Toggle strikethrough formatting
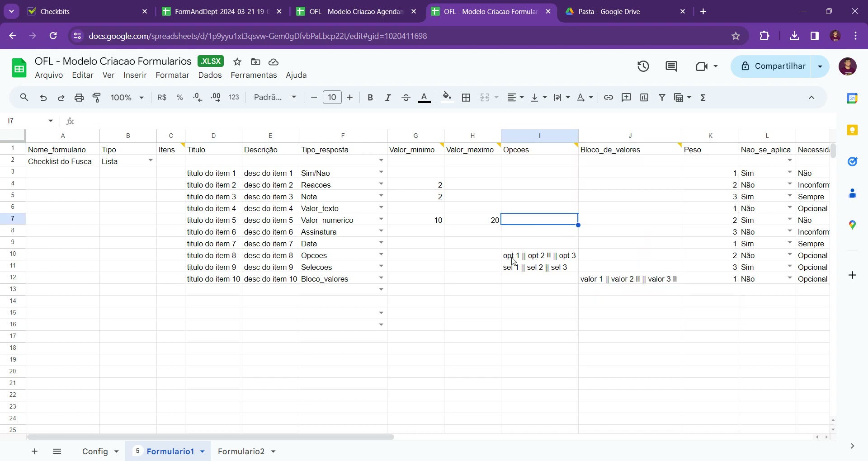This screenshot has width=868, height=461. 406,98
